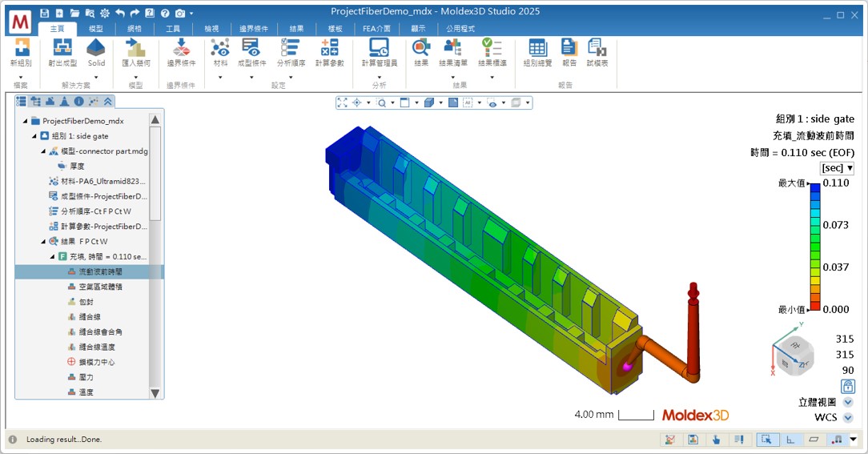Expand the WCS coordinate dropdown
Screen dimensions: 868x454
point(847,417)
